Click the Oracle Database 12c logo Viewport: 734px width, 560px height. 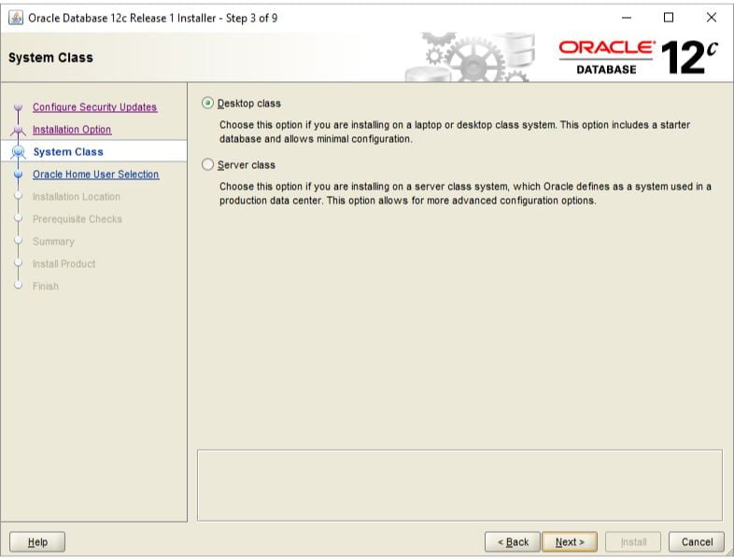tap(638, 57)
